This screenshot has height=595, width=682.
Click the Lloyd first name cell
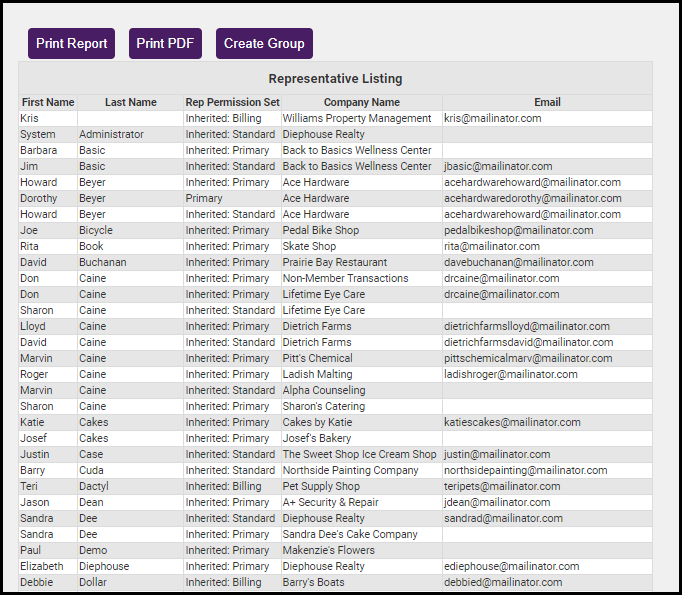pyautogui.click(x=48, y=326)
